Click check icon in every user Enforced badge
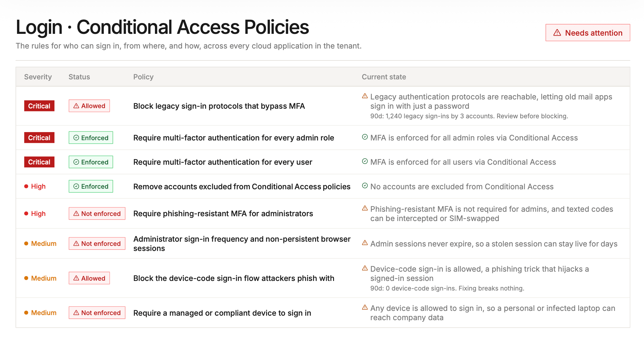 76,162
